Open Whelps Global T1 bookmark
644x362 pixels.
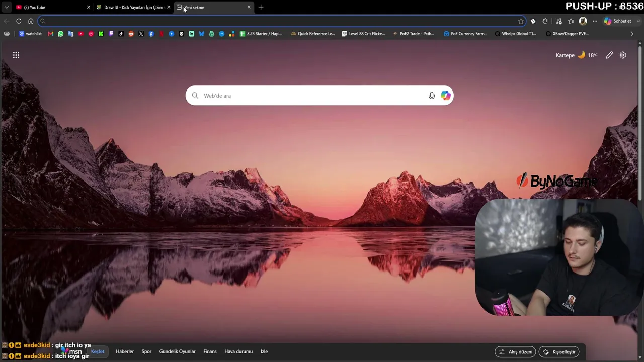516,34
